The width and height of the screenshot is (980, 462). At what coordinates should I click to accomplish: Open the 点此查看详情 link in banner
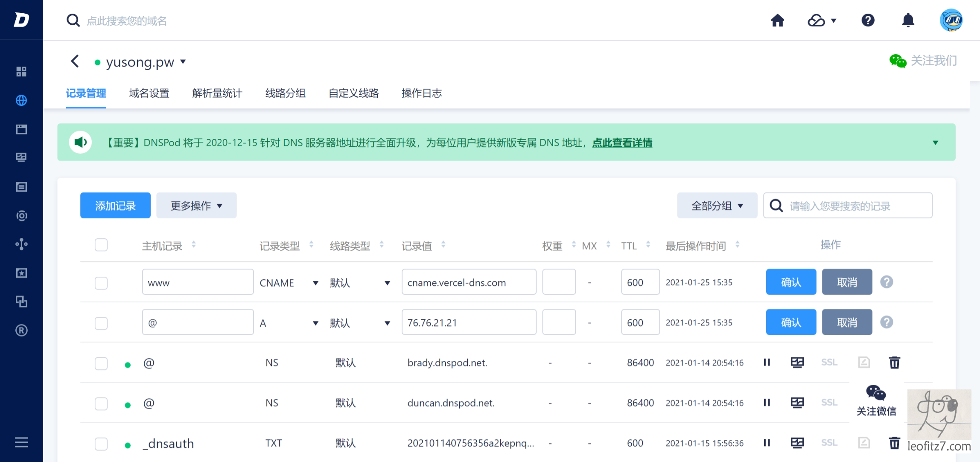coord(622,143)
